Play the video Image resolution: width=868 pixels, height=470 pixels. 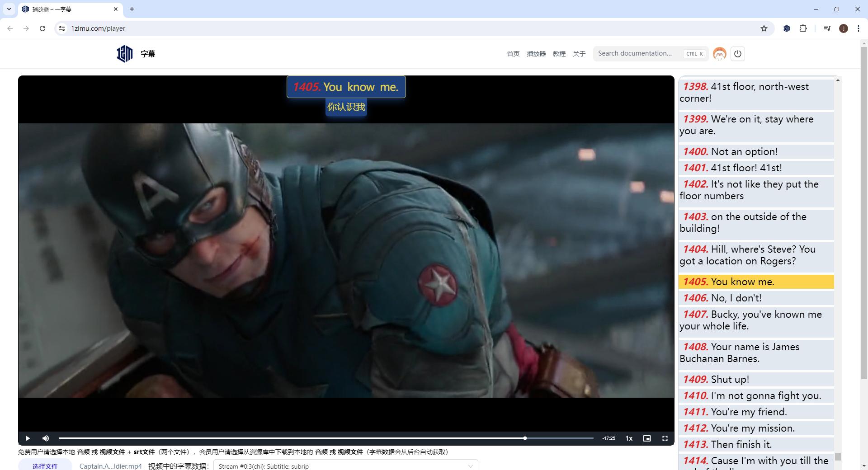click(28, 438)
